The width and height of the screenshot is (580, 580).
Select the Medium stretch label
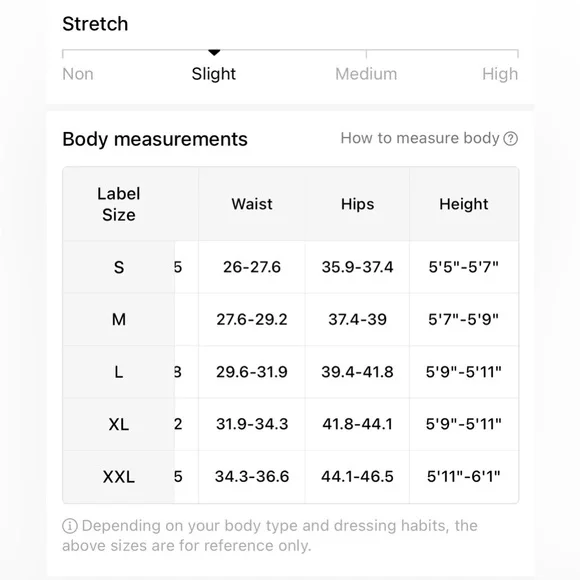click(x=366, y=74)
